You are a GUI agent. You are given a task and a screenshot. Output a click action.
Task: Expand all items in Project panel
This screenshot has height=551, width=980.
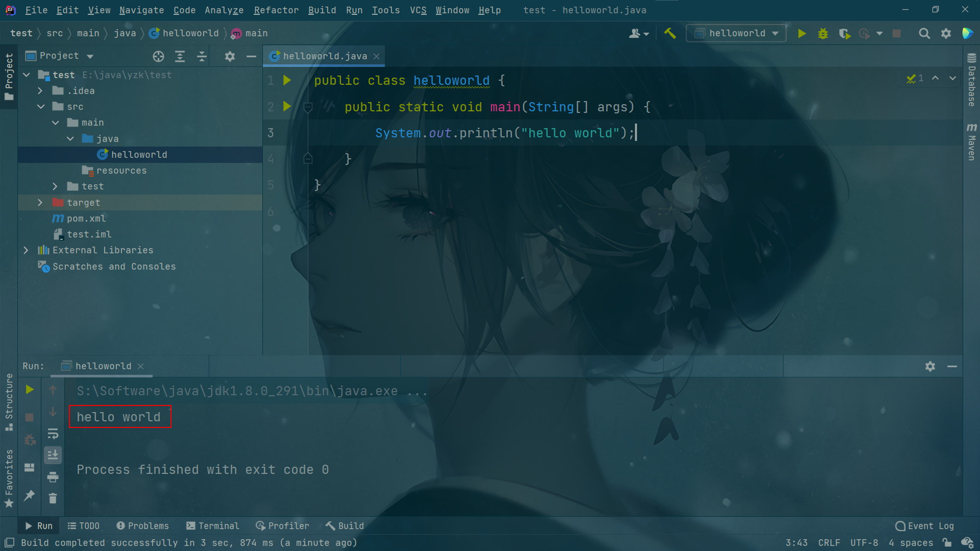(x=180, y=56)
